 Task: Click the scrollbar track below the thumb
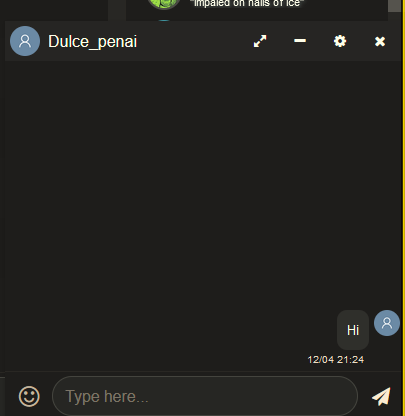tap(394, 16)
